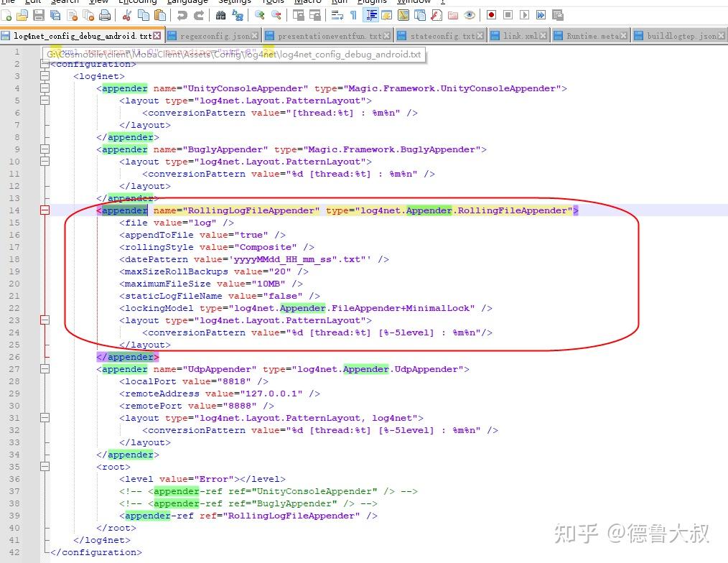Play back the recorded macro
728x563 pixels.
pos(524,15)
